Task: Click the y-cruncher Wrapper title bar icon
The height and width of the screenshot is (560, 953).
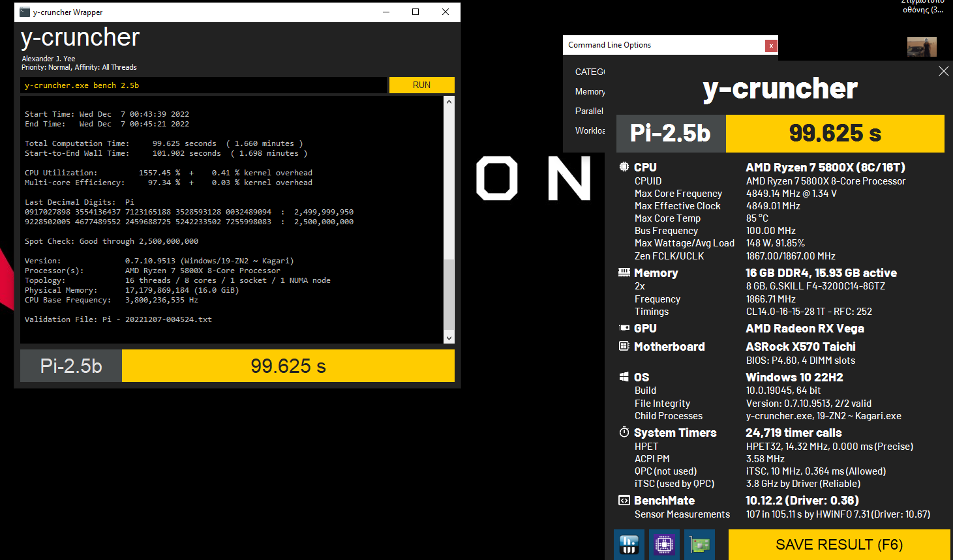Action: pos(25,12)
